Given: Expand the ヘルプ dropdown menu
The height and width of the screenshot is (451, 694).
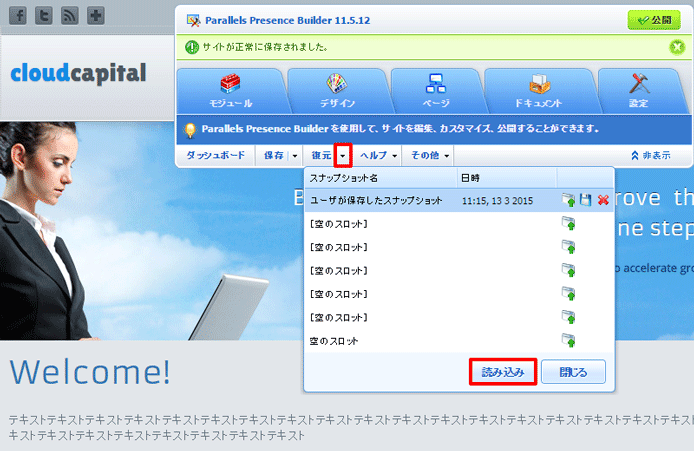Looking at the screenshot, I should coord(380,156).
